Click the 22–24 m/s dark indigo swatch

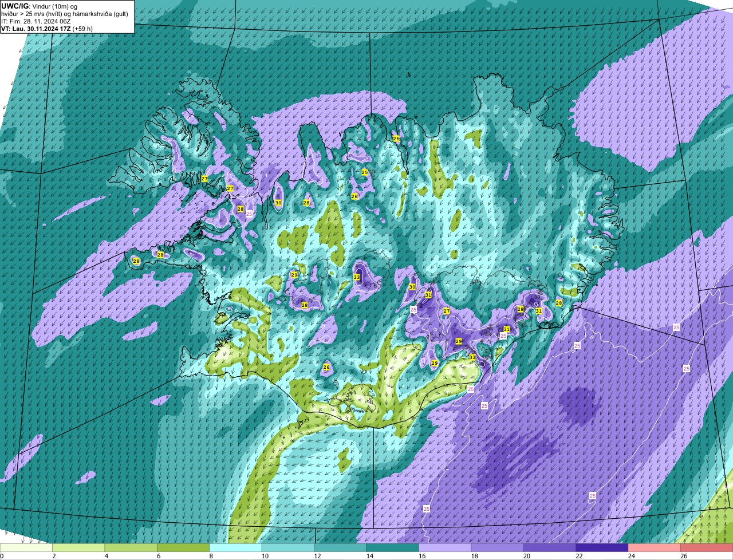(602, 547)
